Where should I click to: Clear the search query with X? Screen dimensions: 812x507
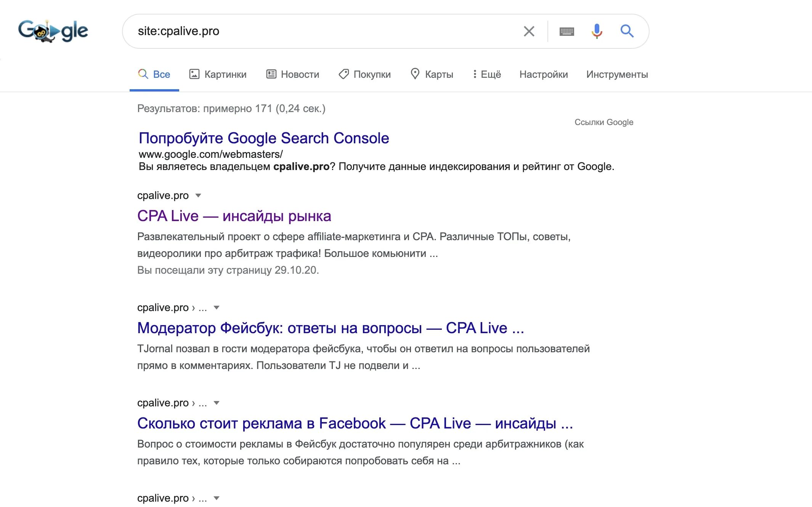pos(529,31)
